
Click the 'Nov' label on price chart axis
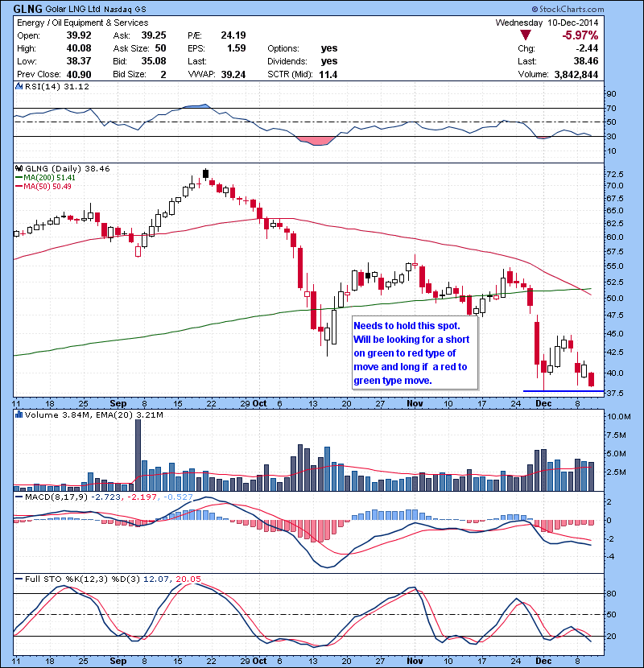pyautogui.click(x=415, y=403)
